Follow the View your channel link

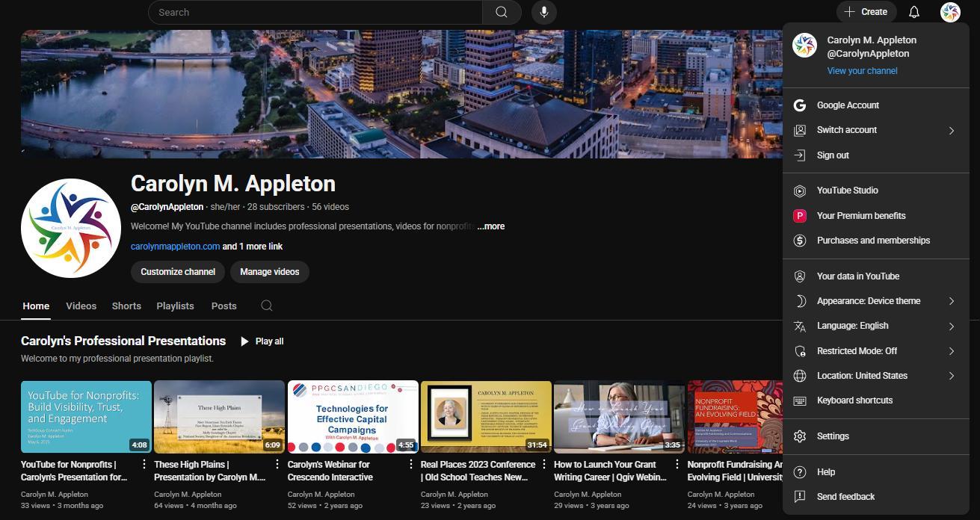point(862,71)
